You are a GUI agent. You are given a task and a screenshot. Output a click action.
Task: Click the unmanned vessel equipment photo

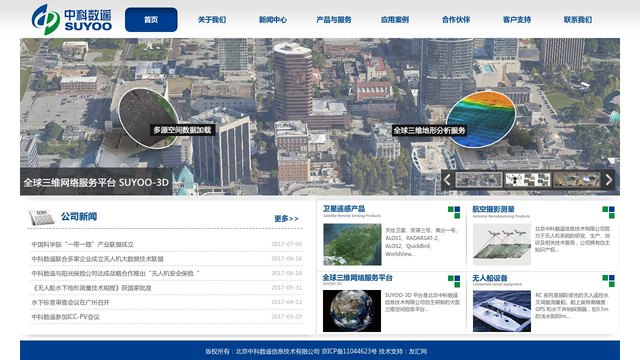[502, 311]
